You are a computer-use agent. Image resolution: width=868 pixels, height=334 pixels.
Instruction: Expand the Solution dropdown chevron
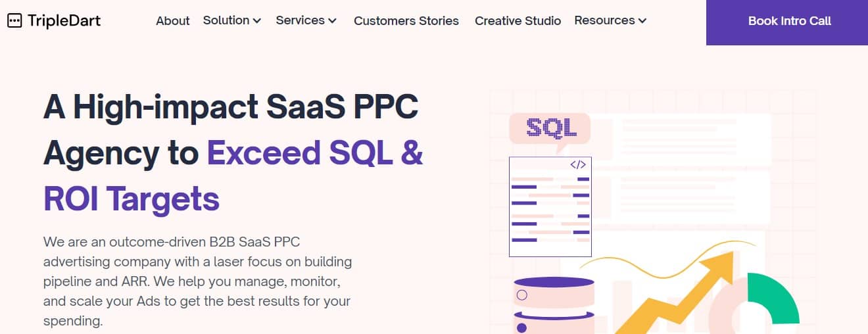click(256, 21)
